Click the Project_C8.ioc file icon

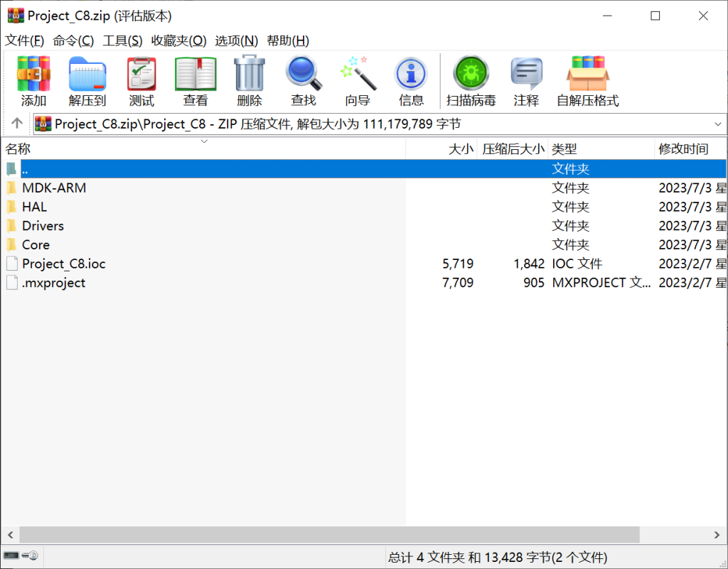pos(12,264)
